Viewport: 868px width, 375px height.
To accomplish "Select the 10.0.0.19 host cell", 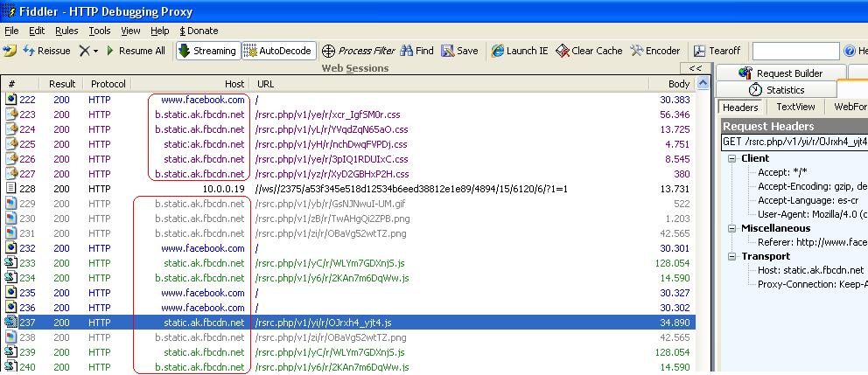I will pyautogui.click(x=223, y=189).
